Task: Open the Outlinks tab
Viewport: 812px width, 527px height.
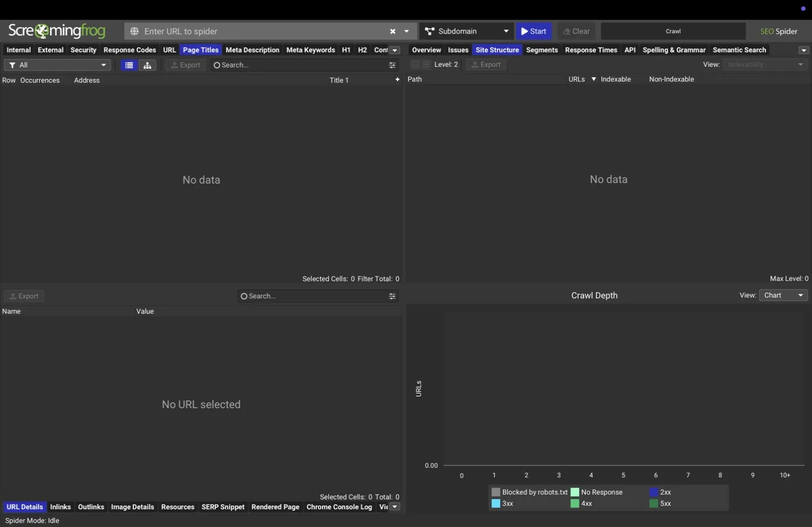Action: coord(91,507)
